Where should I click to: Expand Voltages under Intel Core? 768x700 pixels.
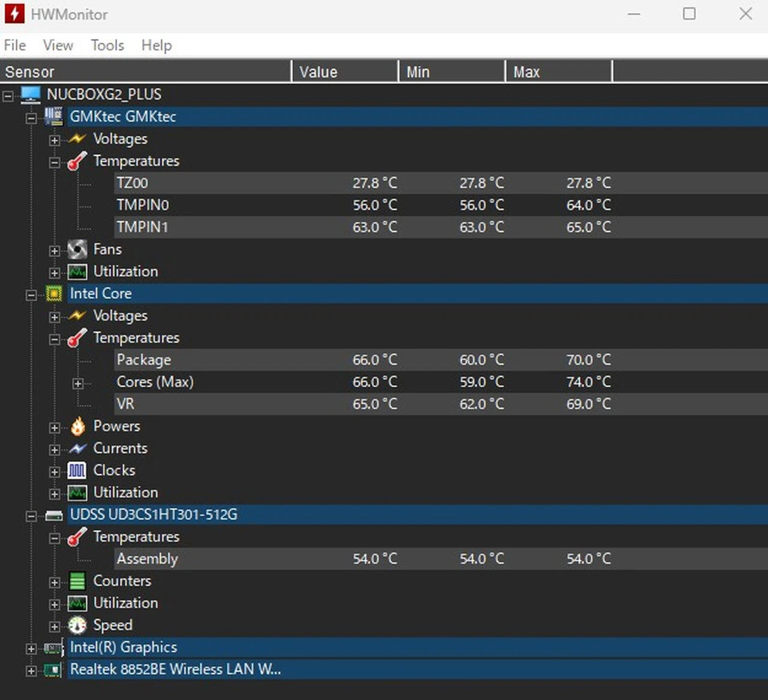pyautogui.click(x=55, y=317)
